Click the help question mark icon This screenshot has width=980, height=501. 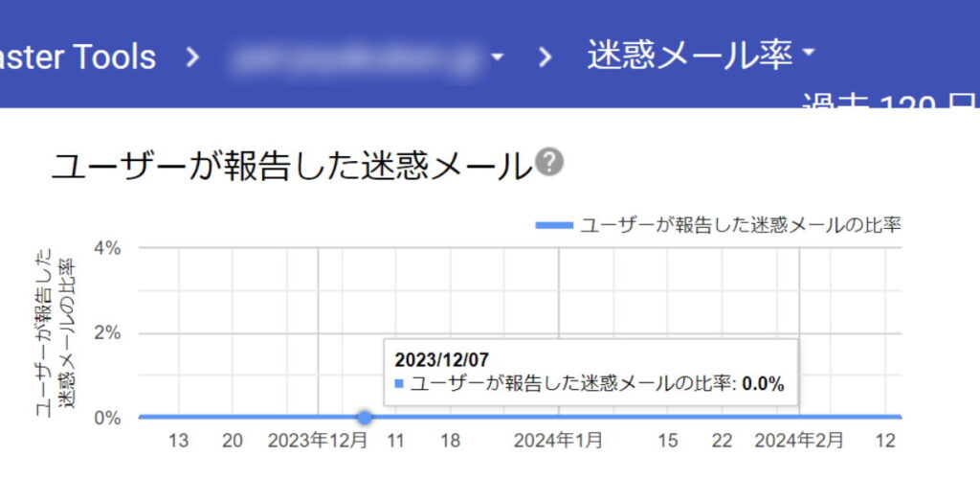[x=549, y=163]
